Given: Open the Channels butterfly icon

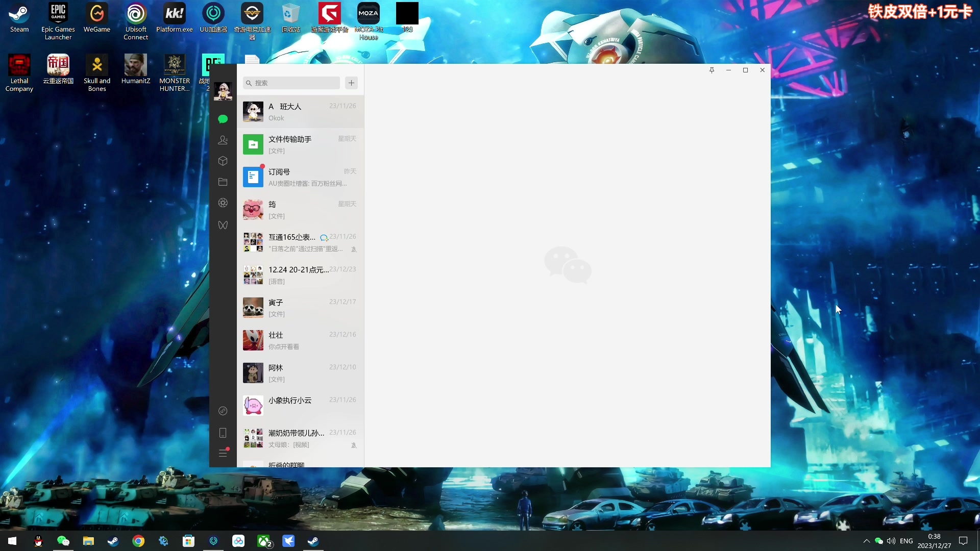Looking at the screenshot, I should tap(223, 225).
